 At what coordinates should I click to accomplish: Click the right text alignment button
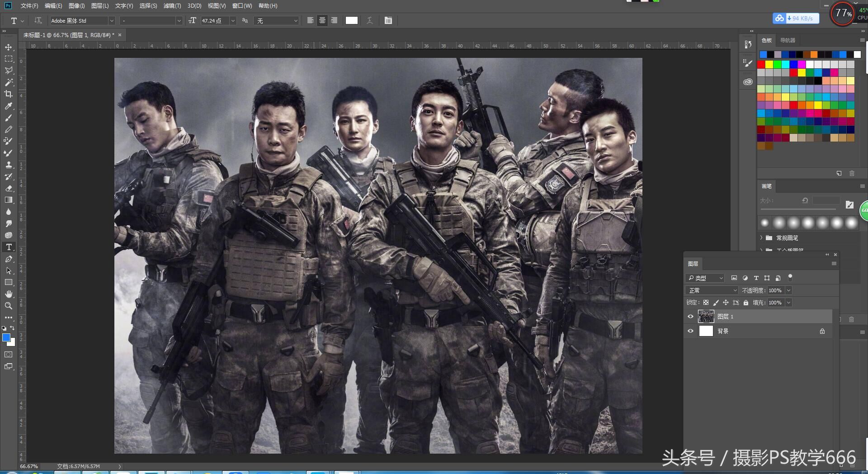click(334, 20)
